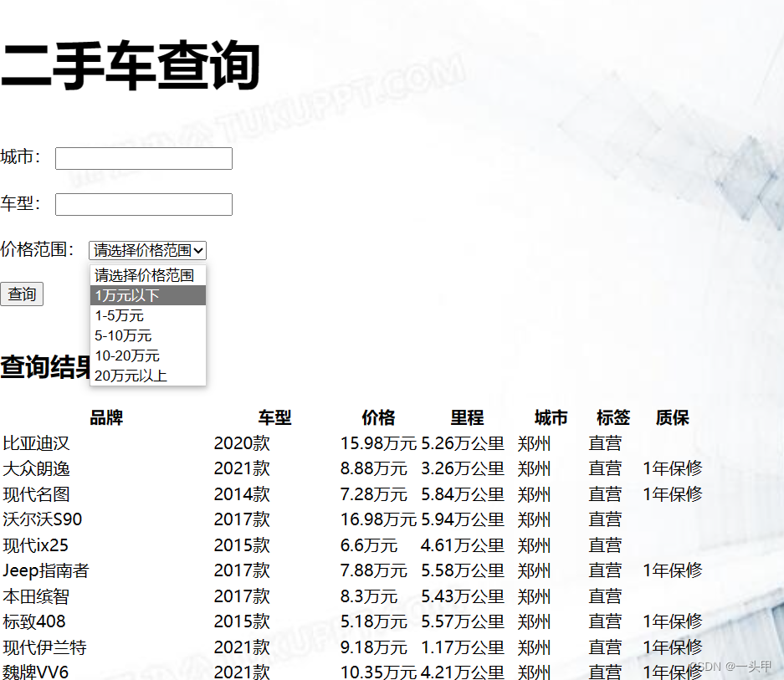Click the 16.98万元 price cell
Viewport: 784px width, 680px height.
click(378, 519)
